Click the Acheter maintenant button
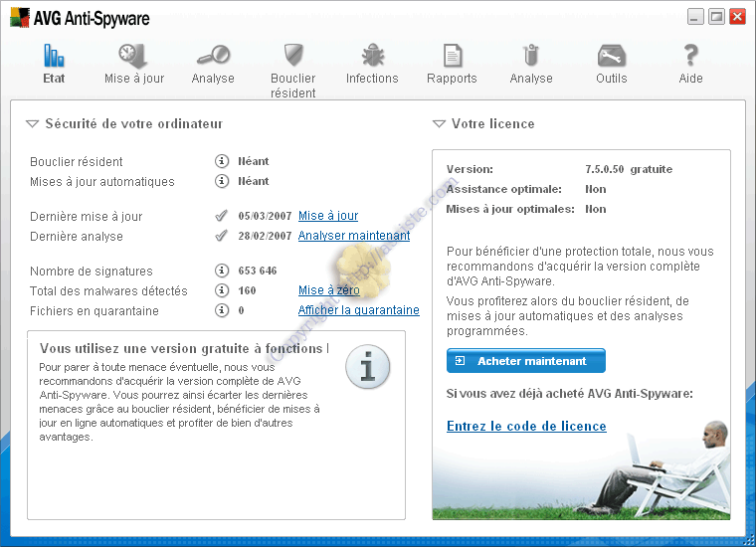The width and height of the screenshot is (756, 547). (x=526, y=361)
